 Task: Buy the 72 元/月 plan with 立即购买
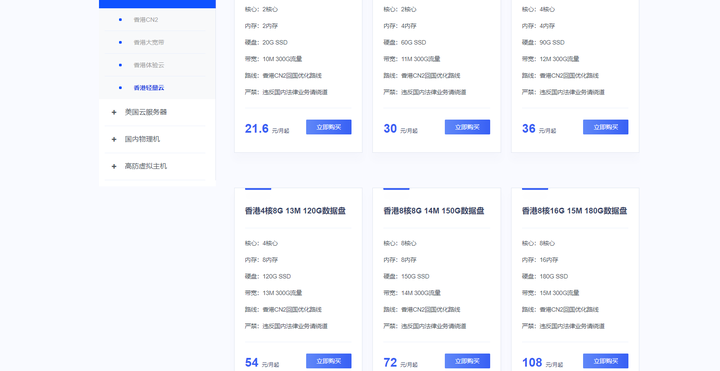click(467, 361)
